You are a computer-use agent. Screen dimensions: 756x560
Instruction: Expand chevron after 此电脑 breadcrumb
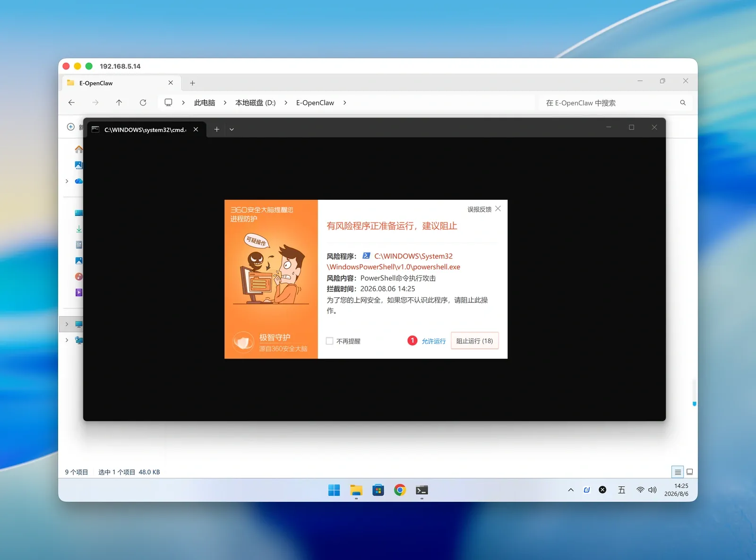click(x=225, y=103)
